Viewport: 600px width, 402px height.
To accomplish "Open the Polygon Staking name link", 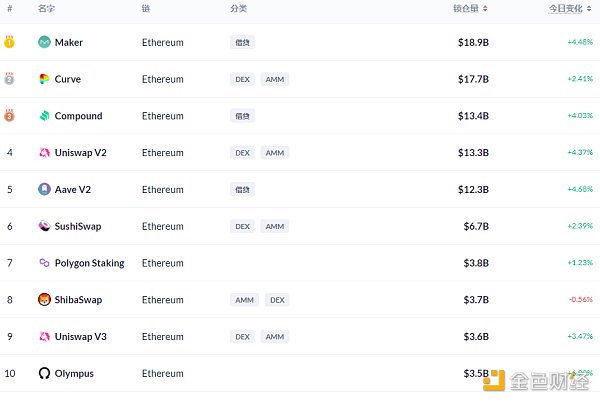I will pos(90,263).
